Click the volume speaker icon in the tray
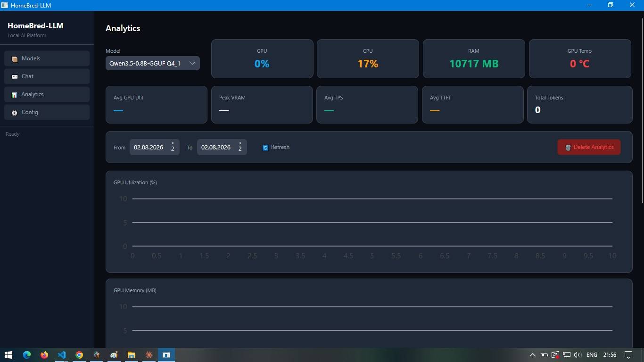The image size is (644, 362). [578, 355]
